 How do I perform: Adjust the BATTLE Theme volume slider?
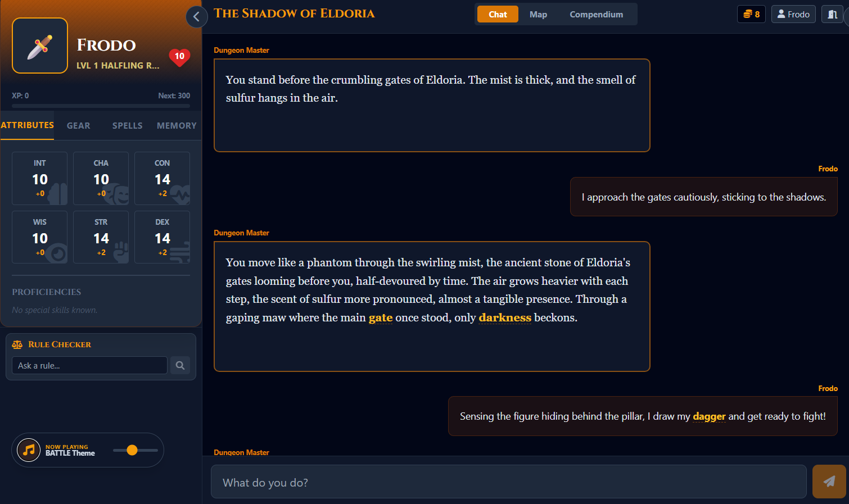point(133,450)
